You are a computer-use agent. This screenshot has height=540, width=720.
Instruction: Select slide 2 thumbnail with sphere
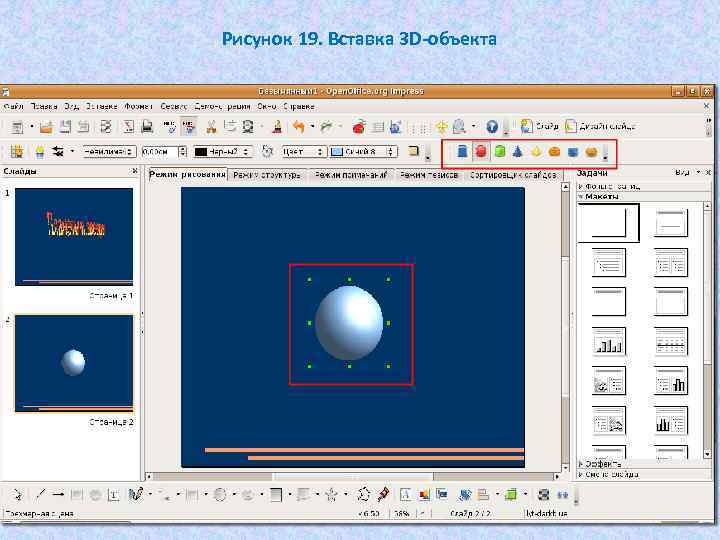(74, 363)
